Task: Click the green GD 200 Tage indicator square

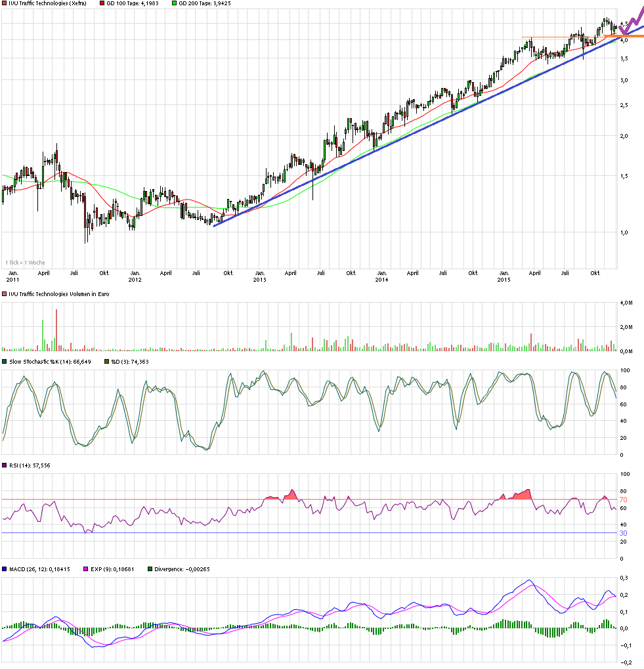Action: [175, 3]
